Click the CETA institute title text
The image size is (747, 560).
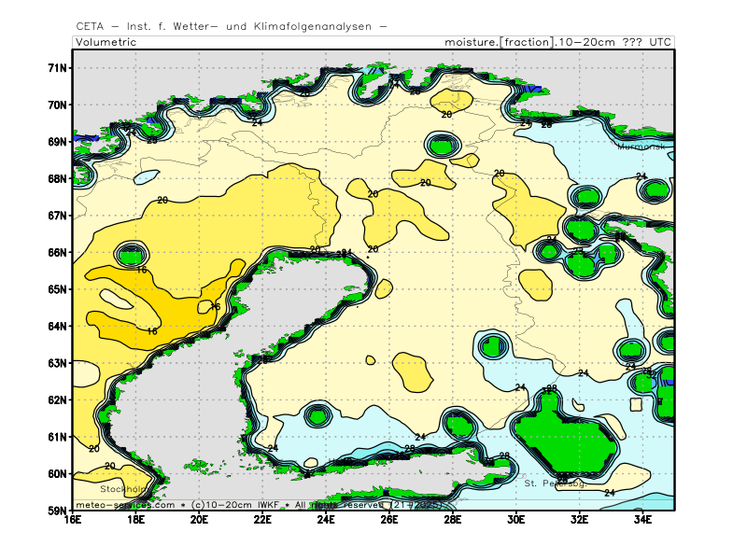click(231, 27)
